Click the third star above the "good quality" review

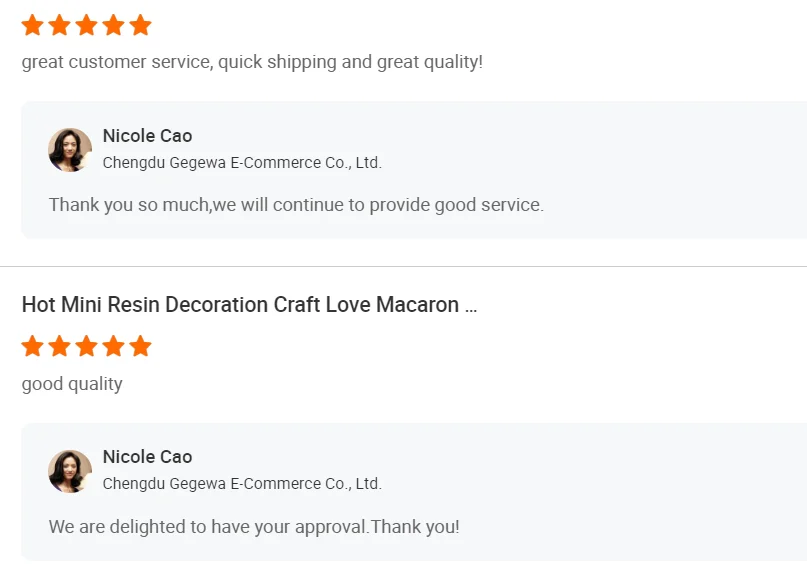87,346
